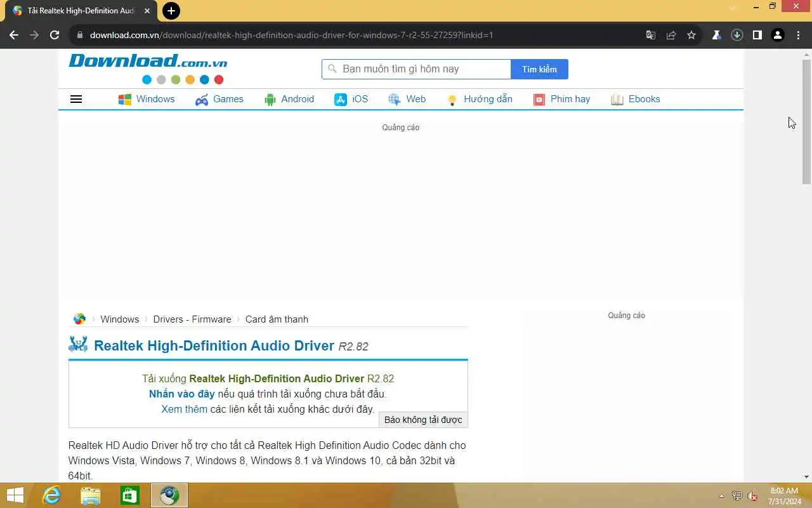This screenshot has width=812, height=508.
Task: Reload the page with refresh icon
Action: 55,35
